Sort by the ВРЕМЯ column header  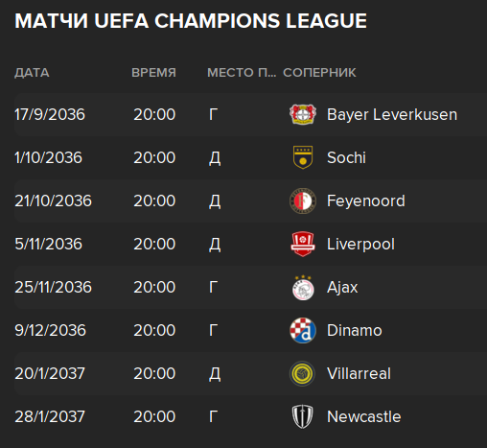point(153,73)
